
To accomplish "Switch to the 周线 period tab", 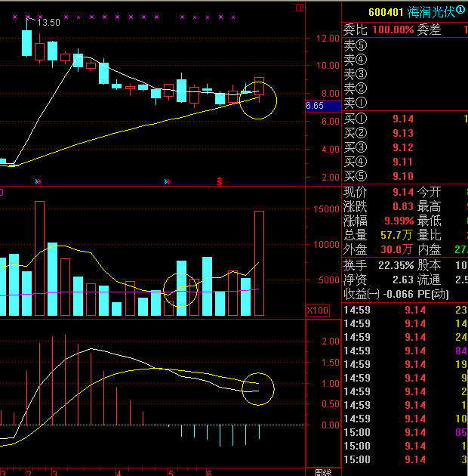I will [323, 472].
